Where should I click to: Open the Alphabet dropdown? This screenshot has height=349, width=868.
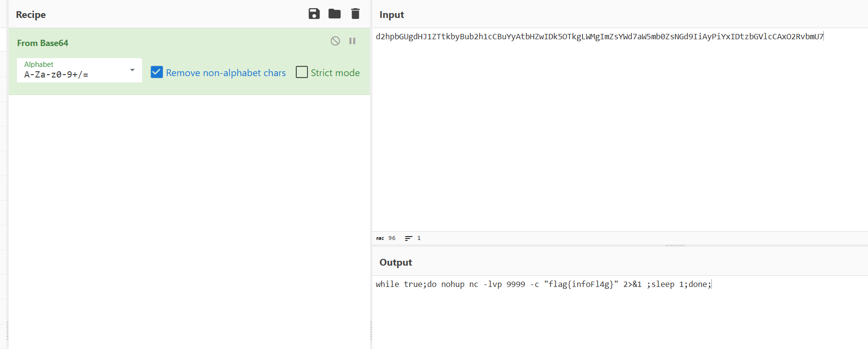(80, 70)
